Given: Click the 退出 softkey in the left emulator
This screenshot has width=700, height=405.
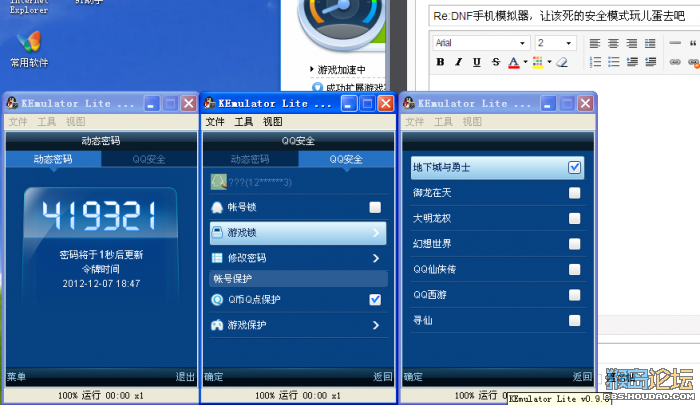Looking at the screenshot, I should tap(185, 377).
